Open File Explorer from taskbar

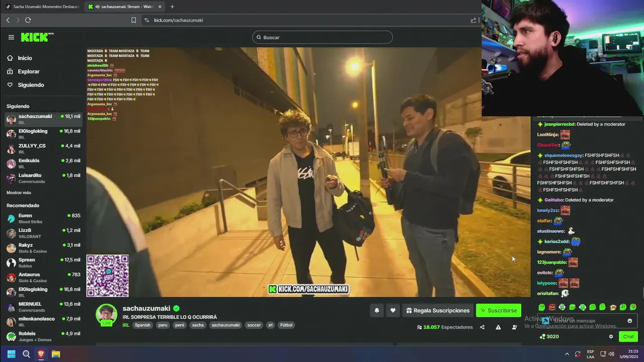[x=56, y=354]
